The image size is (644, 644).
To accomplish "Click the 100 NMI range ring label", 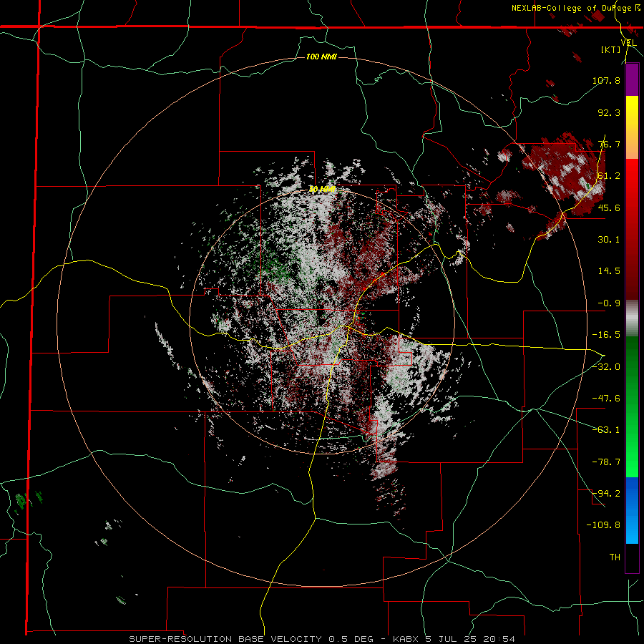I will pos(321,57).
